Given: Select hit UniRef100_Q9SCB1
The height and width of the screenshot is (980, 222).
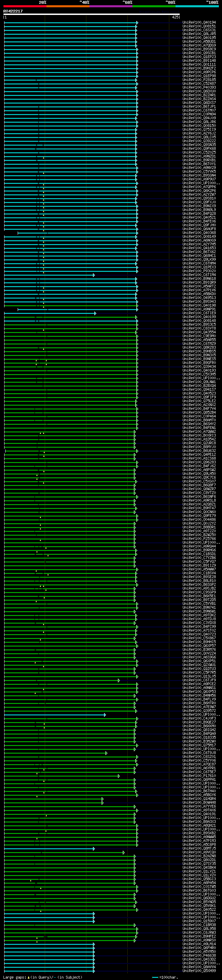Looking at the screenshot, I should [199, 53].
